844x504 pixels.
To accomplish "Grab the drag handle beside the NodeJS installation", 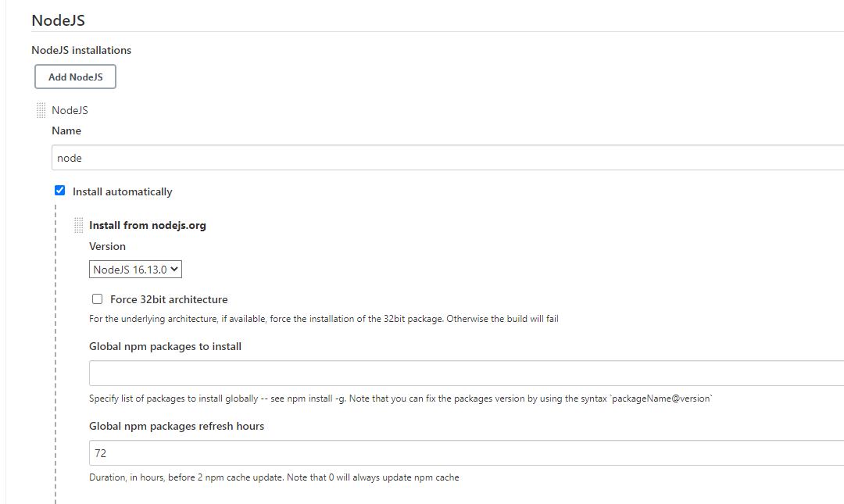I will coord(41,110).
